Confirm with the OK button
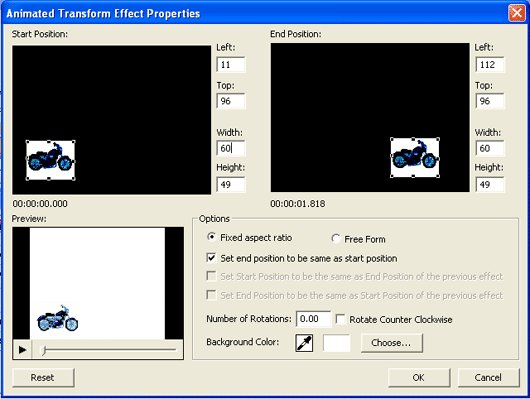 [419, 377]
